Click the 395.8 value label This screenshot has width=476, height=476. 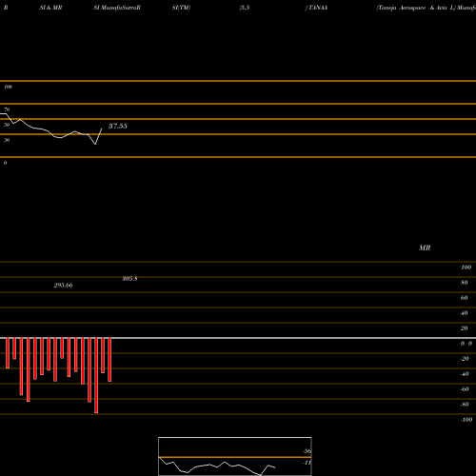tap(129, 279)
